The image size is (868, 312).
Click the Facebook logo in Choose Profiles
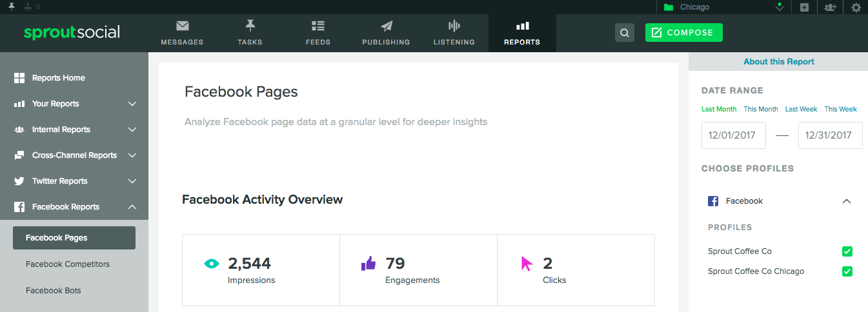713,201
